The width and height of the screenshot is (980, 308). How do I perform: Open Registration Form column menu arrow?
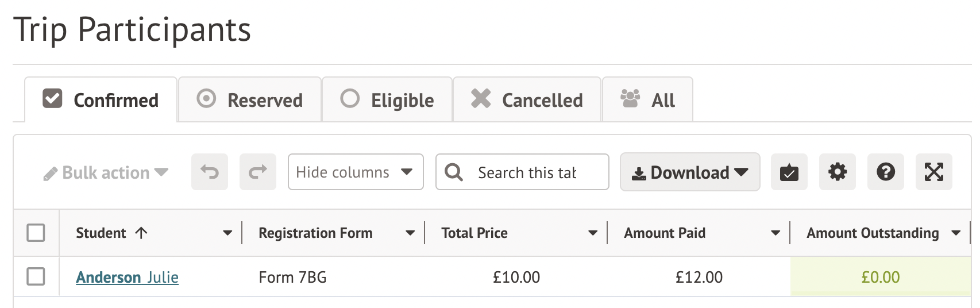click(410, 233)
